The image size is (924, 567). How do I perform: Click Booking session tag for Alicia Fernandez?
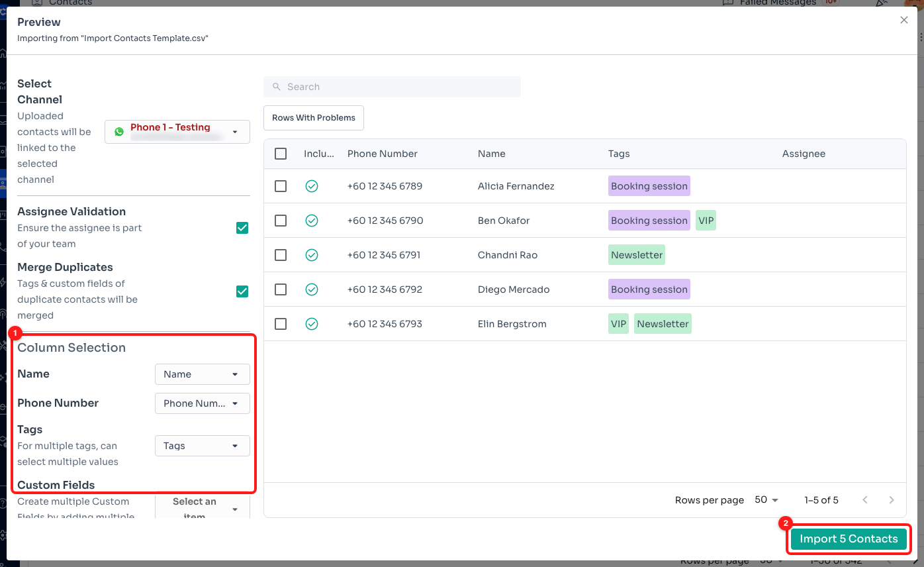click(x=649, y=186)
